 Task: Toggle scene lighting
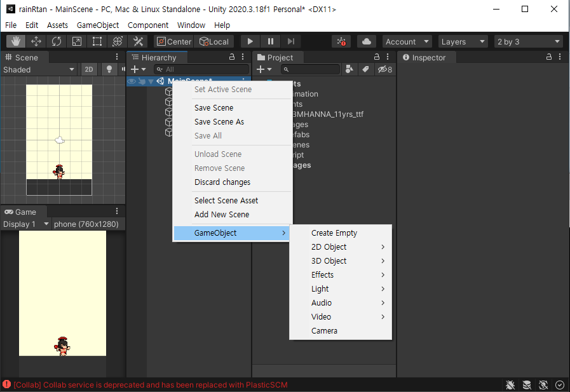click(109, 69)
